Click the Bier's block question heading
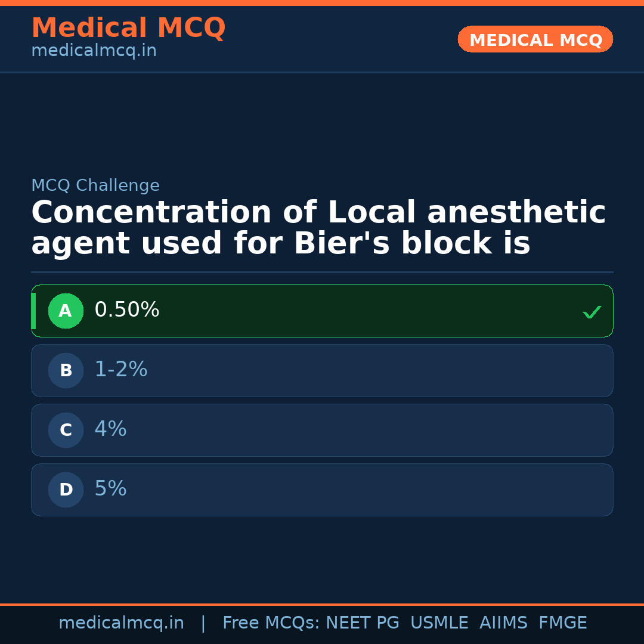 point(318,228)
